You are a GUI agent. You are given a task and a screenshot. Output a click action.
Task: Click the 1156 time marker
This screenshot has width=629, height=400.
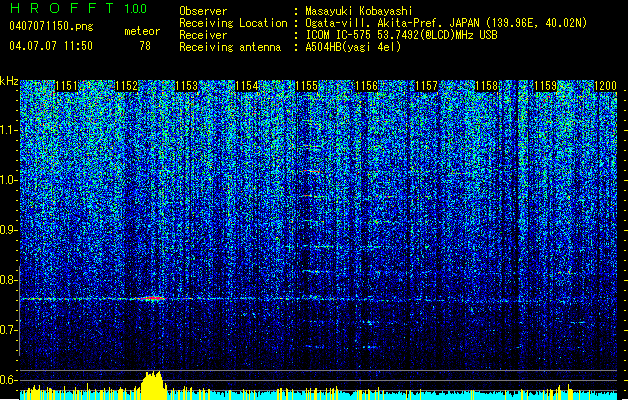(366, 86)
